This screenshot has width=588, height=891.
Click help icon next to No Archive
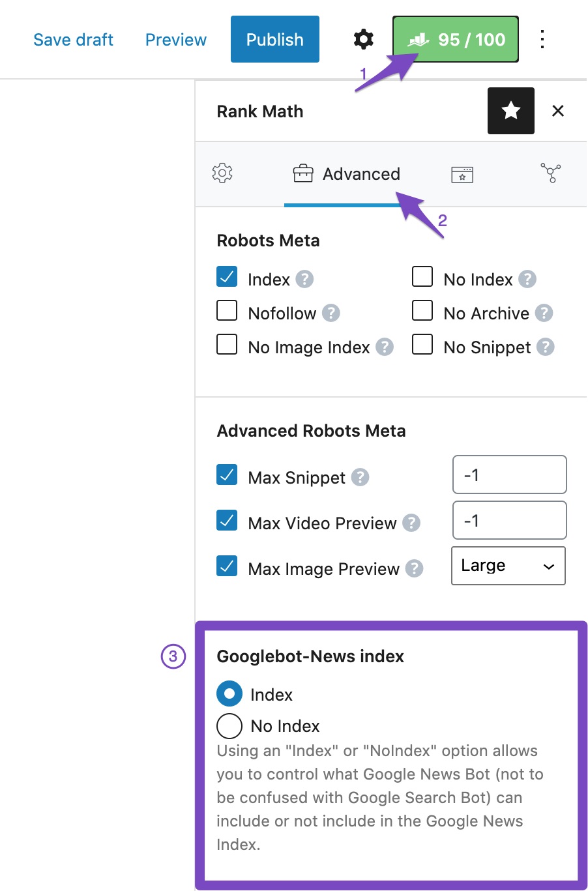click(544, 313)
